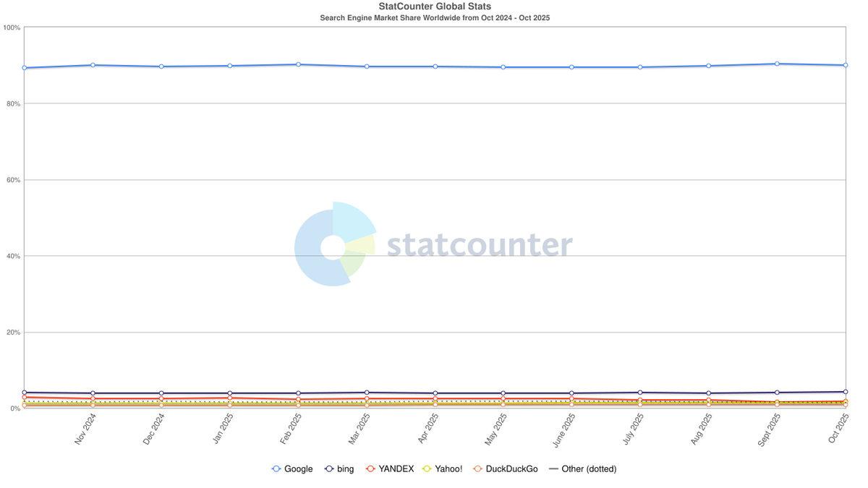Click the statcounter pie chart logo
Viewport: 868px width, 488px height.
[333, 244]
